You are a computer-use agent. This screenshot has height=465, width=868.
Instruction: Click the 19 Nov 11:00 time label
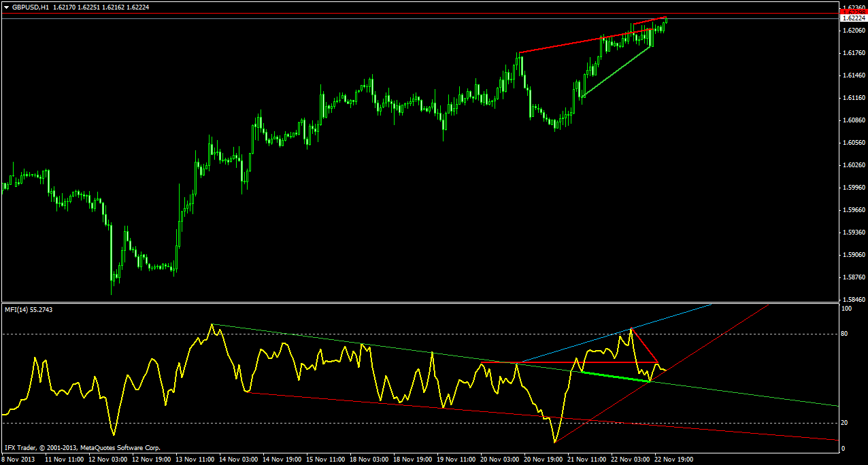pos(456,460)
